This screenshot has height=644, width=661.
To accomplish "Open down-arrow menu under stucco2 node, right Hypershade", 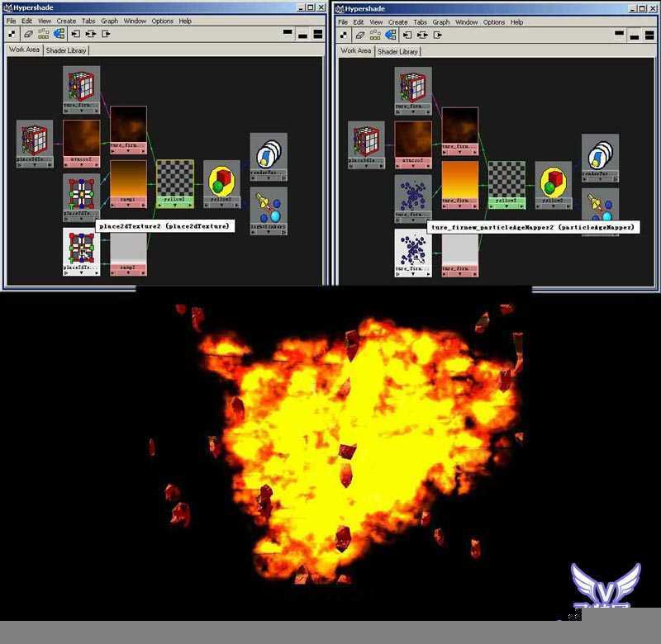I will click(x=413, y=167).
